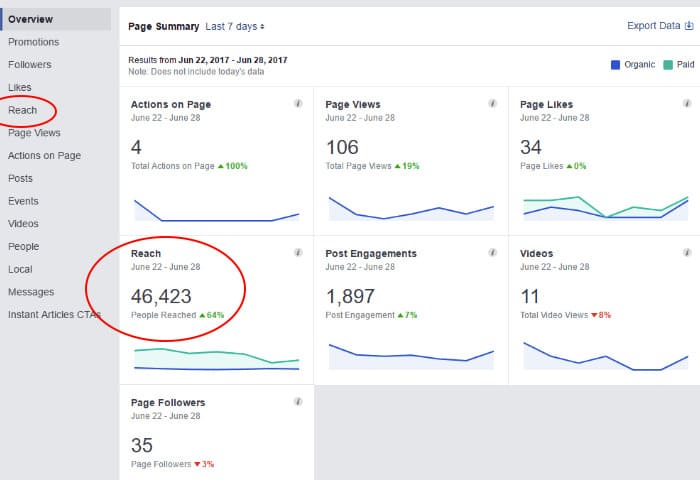Open the Instant Articles CTAs section
Viewport: 700px width, 488px height.
[54, 314]
